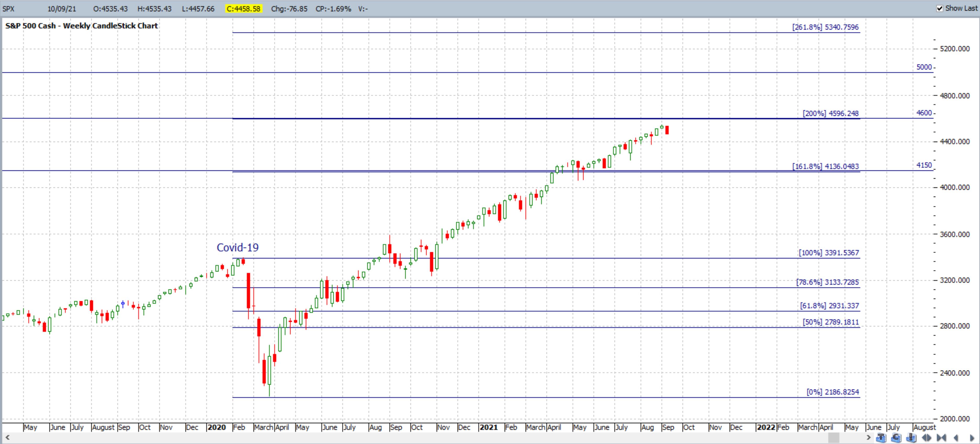The height and width of the screenshot is (444, 980).
Task: Click the date 10/09/21 in header
Action: [x=62, y=9]
